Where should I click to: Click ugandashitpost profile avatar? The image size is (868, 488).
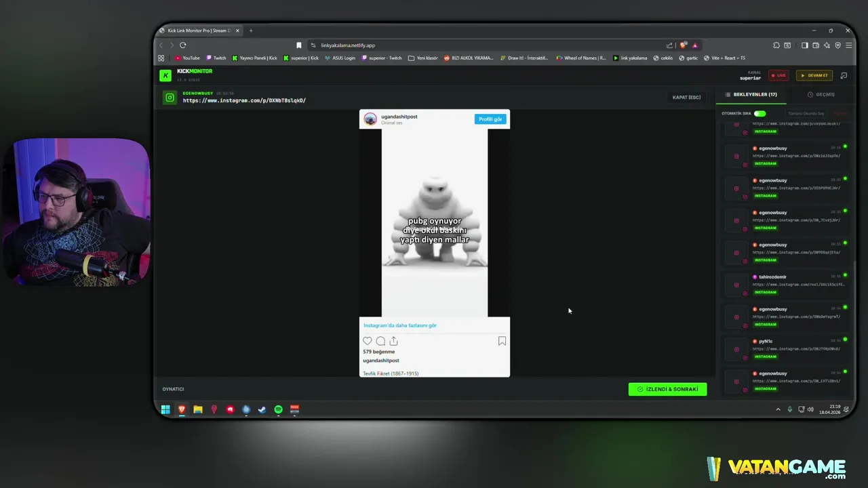(370, 119)
